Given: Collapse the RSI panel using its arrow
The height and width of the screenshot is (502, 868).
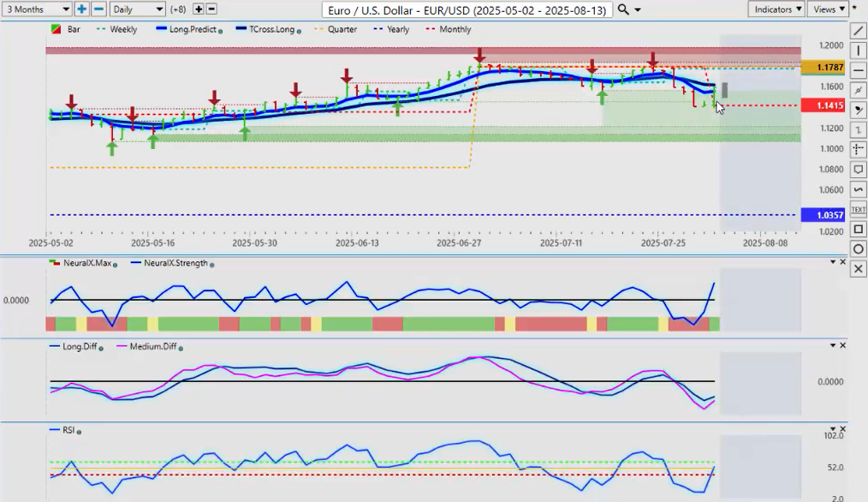Looking at the screenshot, I should coord(831,429).
